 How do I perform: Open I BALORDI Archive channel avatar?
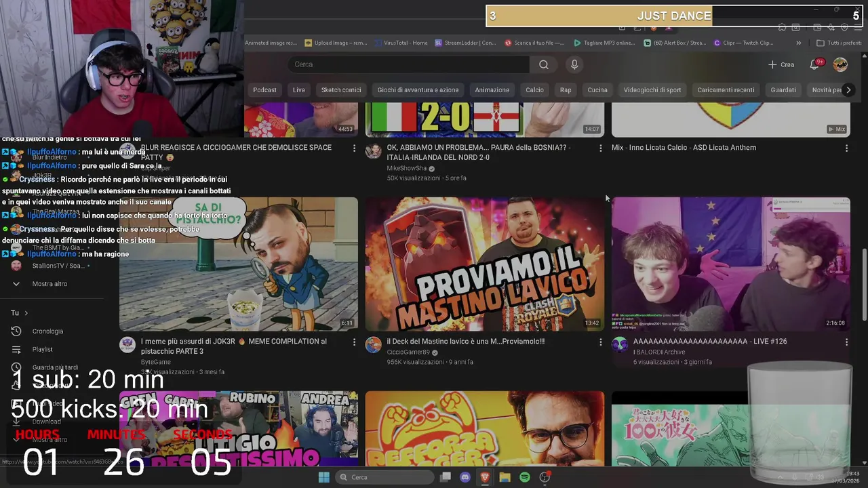click(x=619, y=345)
